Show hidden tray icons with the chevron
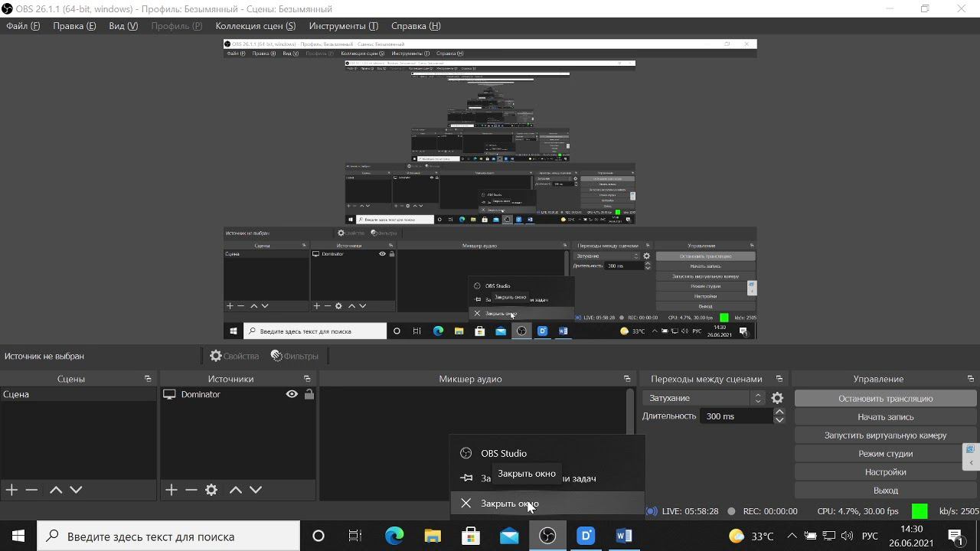 coord(792,536)
